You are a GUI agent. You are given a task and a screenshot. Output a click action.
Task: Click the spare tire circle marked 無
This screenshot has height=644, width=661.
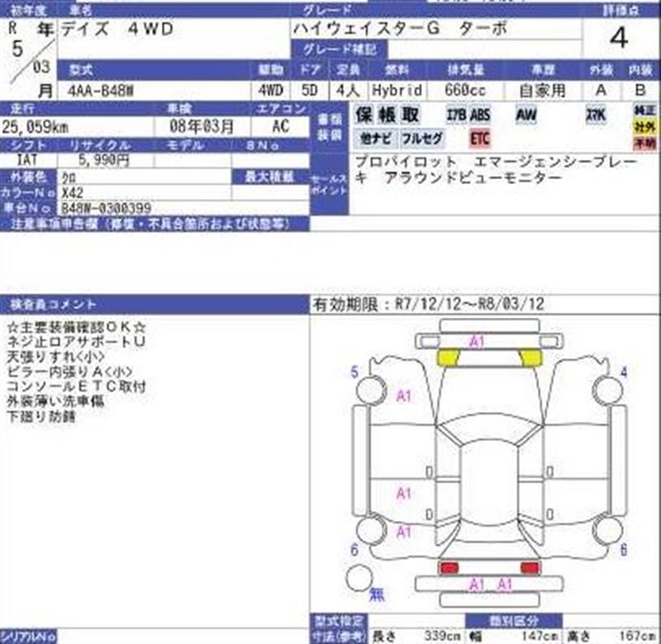coord(359,578)
